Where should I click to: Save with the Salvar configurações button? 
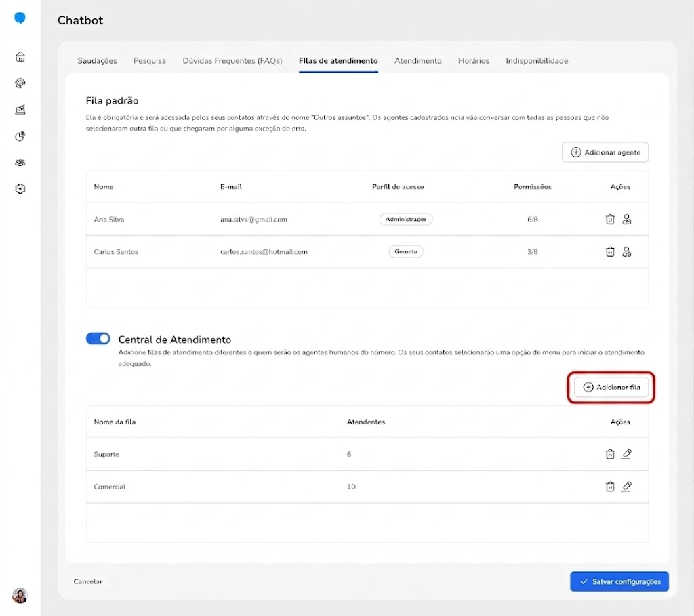point(619,581)
